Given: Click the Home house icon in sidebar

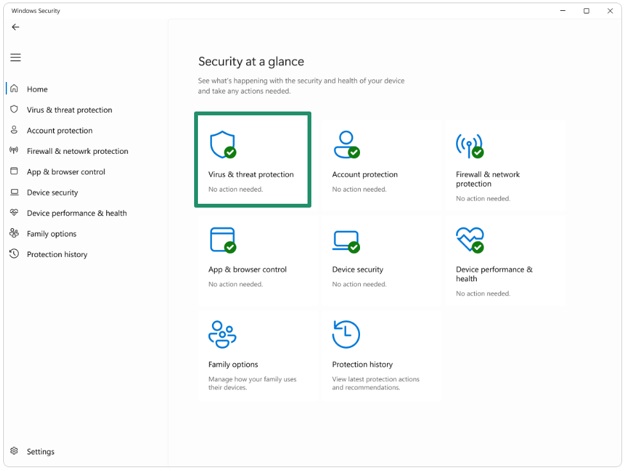Looking at the screenshot, I should coord(14,88).
